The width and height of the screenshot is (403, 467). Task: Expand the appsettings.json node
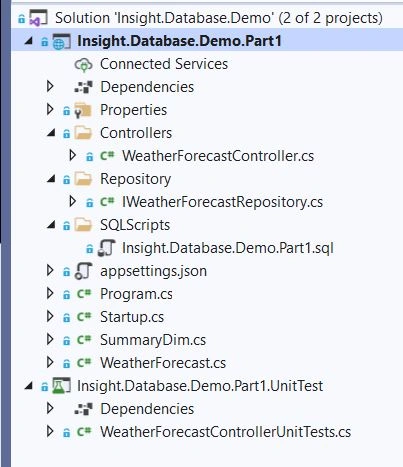(x=50, y=270)
